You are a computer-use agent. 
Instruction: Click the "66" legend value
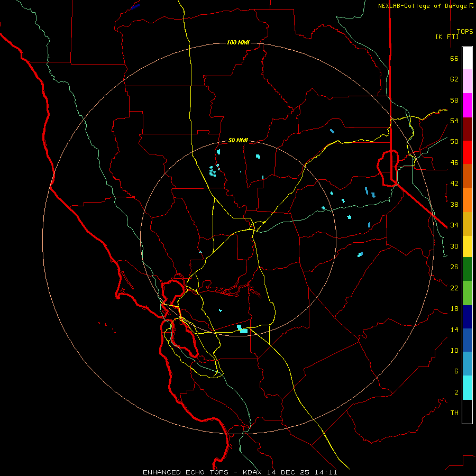454,59
